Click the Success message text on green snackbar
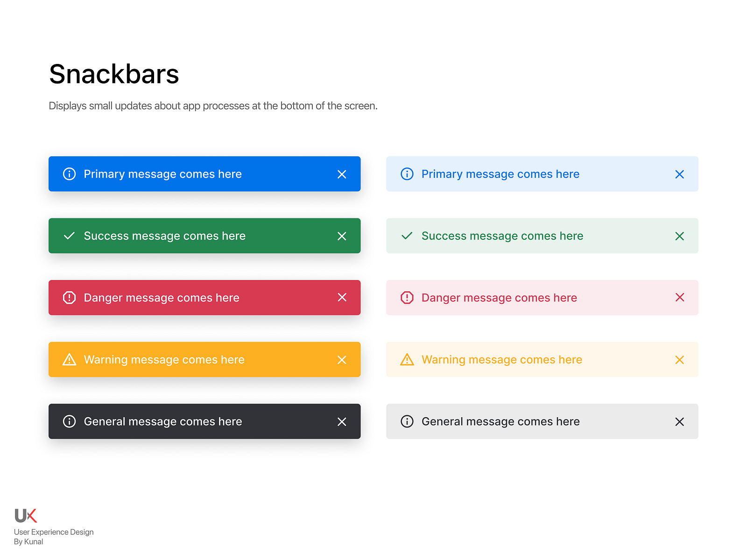 coord(164,236)
